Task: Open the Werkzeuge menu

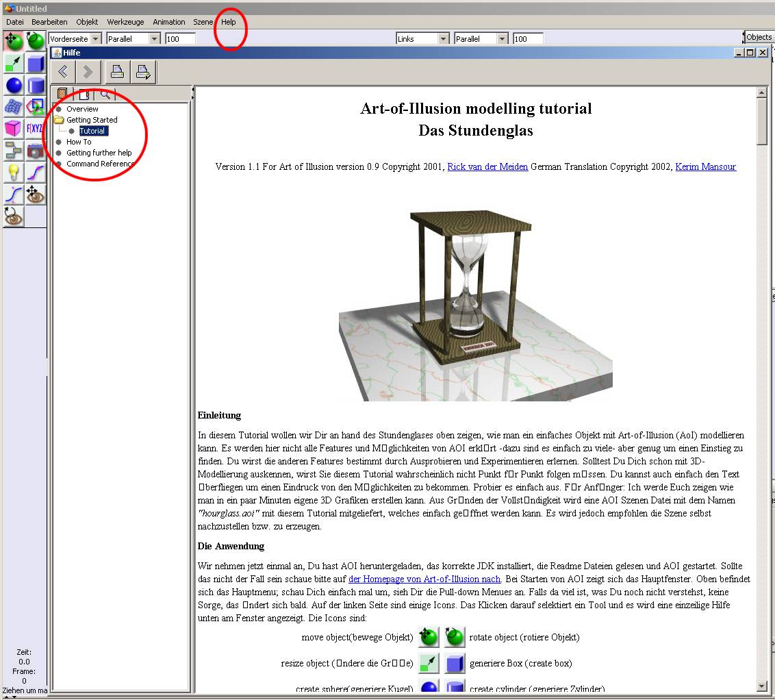Action: [x=125, y=22]
